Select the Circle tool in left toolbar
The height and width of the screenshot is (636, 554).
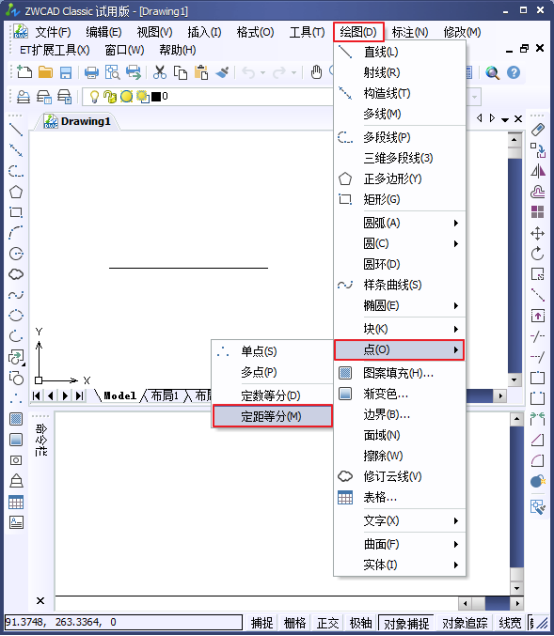click(x=16, y=254)
